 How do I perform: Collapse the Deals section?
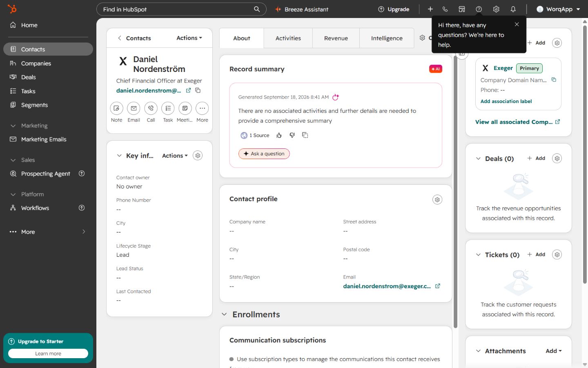478,159
